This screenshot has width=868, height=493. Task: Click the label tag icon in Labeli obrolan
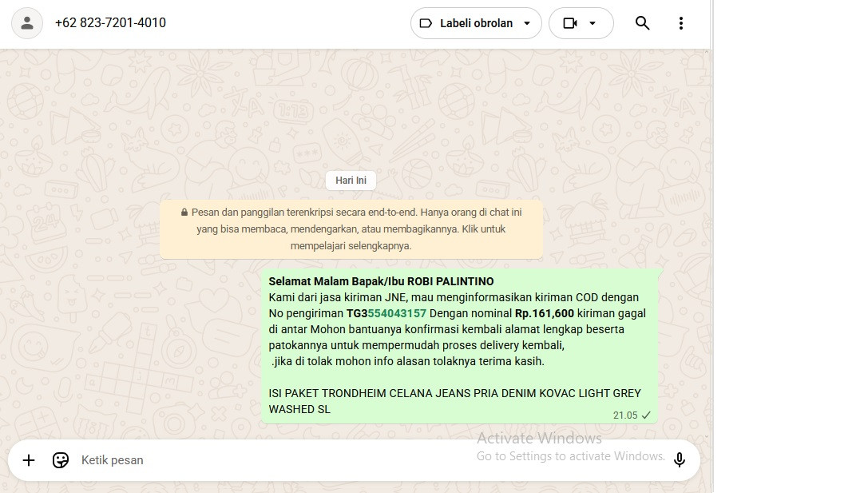426,23
